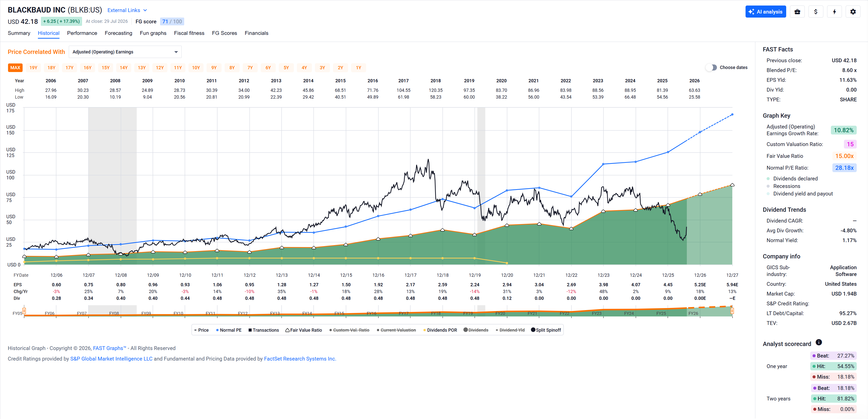Open the FAST Graphs copyright link
This screenshot has width=868, height=419.
[x=109, y=348]
